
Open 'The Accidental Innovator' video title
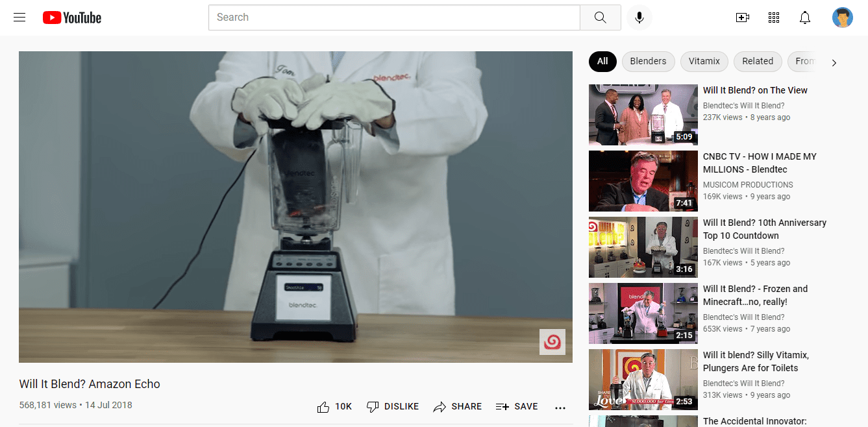(x=754, y=421)
